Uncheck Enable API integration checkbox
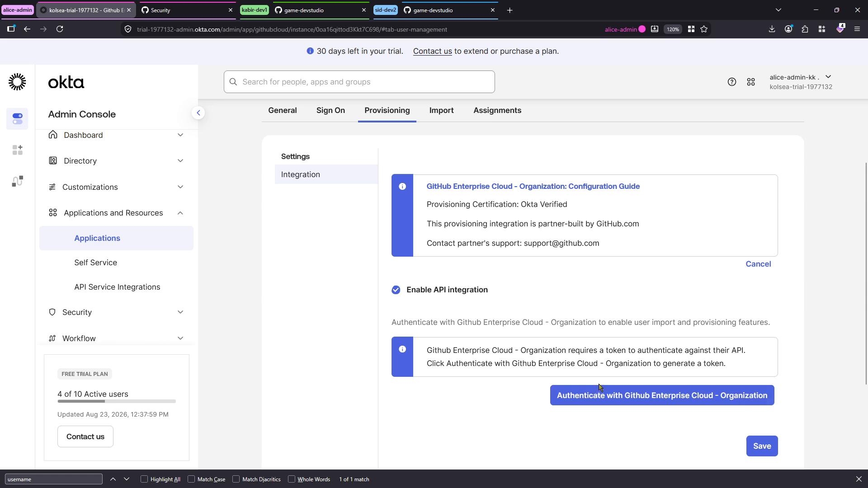The height and width of the screenshot is (488, 868). (396, 290)
